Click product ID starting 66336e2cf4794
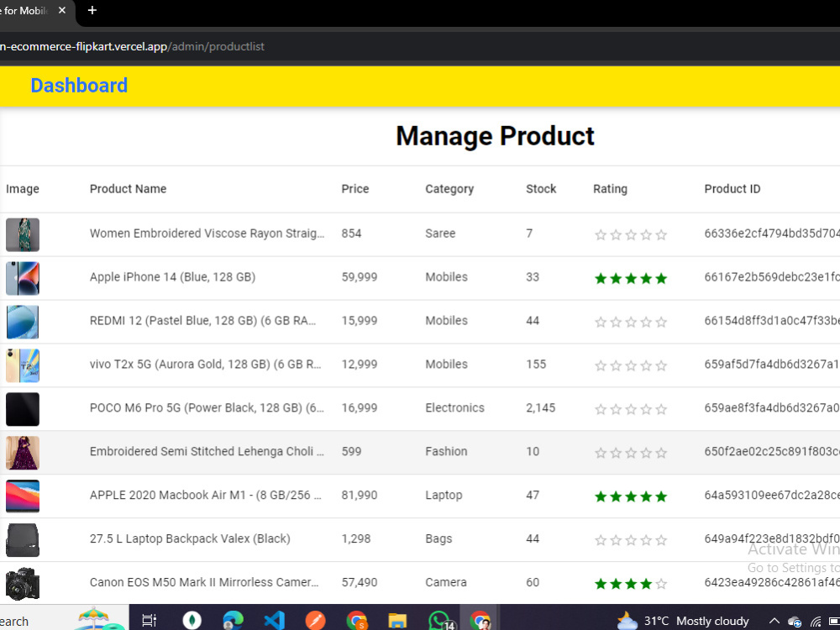The height and width of the screenshot is (630, 840). coord(772,234)
